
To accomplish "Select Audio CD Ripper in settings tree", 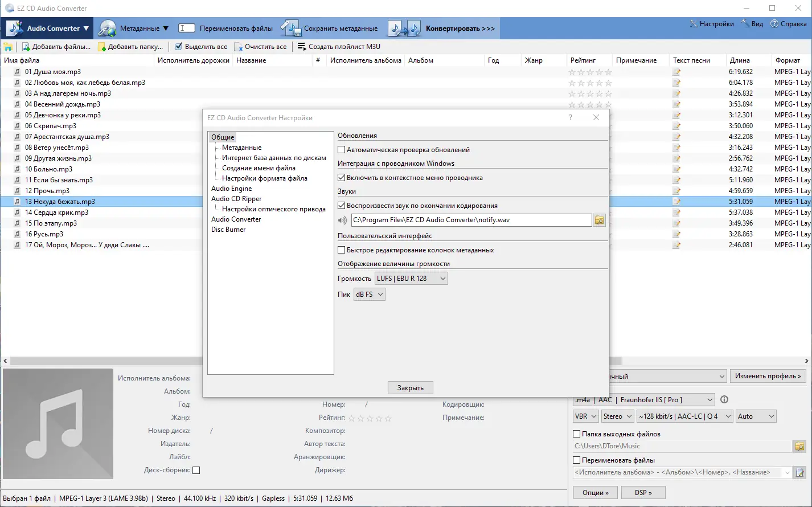I will pos(236,199).
